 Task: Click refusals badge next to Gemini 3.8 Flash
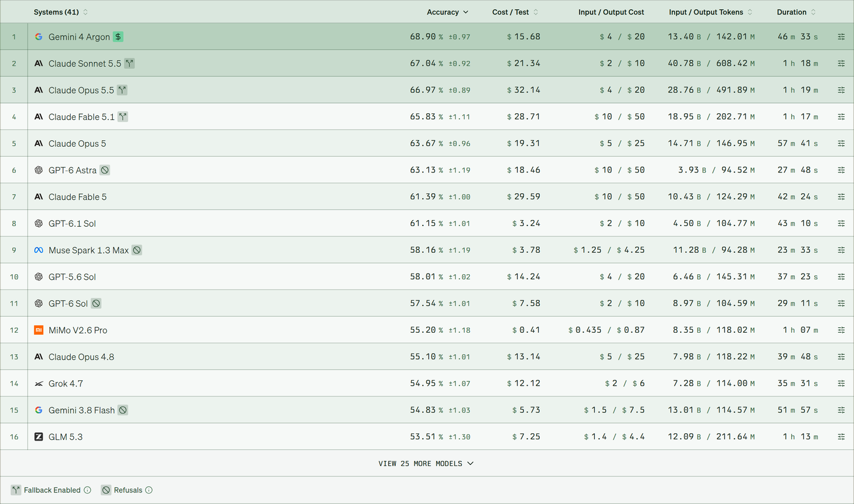click(123, 410)
